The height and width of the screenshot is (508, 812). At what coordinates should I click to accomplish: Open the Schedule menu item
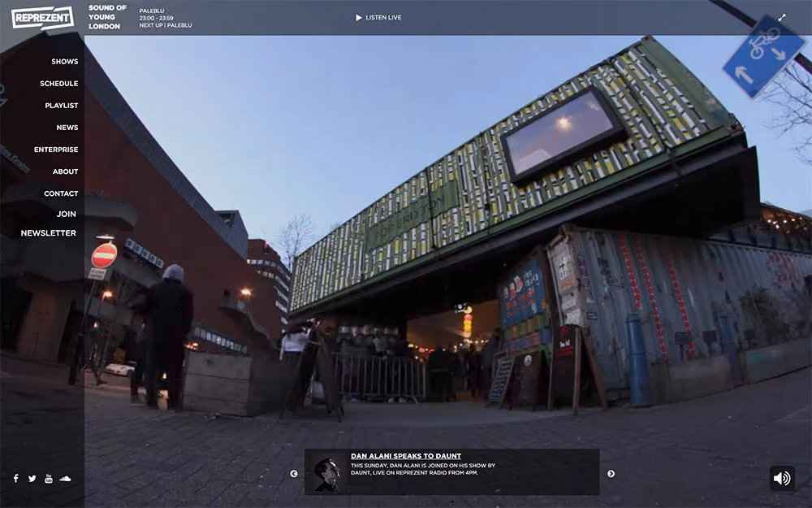pyautogui.click(x=59, y=84)
